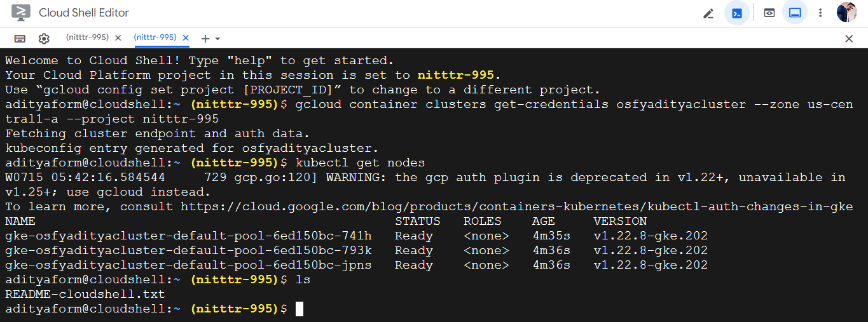This screenshot has width=868, height=322.
Task: Switch to the first inactive nitttr-995 tab
Action: [87, 37]
